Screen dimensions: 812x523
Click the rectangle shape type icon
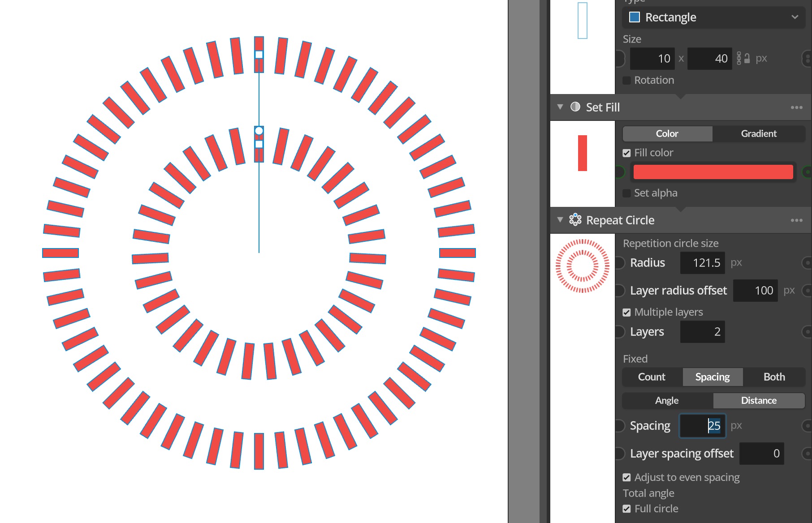coord(635,17)
